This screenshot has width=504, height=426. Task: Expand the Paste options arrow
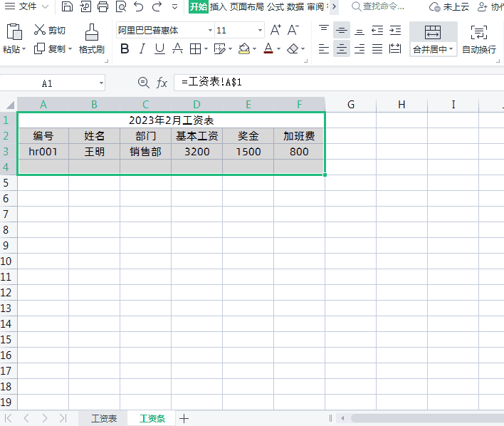pyautogui.click(x=23, y=49)
